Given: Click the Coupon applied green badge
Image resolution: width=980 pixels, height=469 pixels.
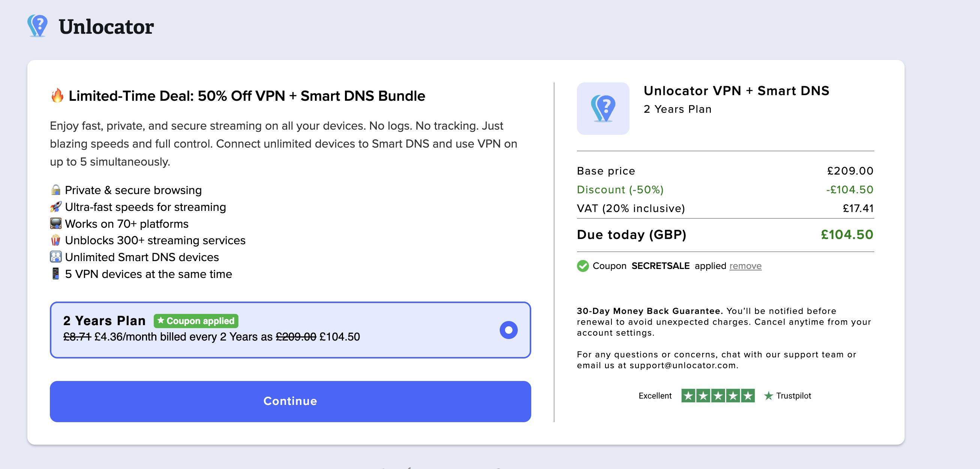Looking at the screenshot, I should (196, 321).
